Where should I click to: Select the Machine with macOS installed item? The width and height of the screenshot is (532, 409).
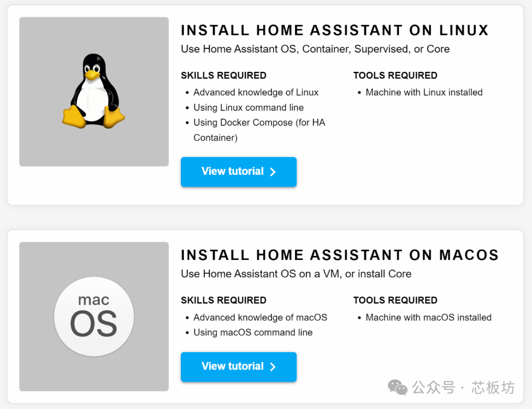429,317
